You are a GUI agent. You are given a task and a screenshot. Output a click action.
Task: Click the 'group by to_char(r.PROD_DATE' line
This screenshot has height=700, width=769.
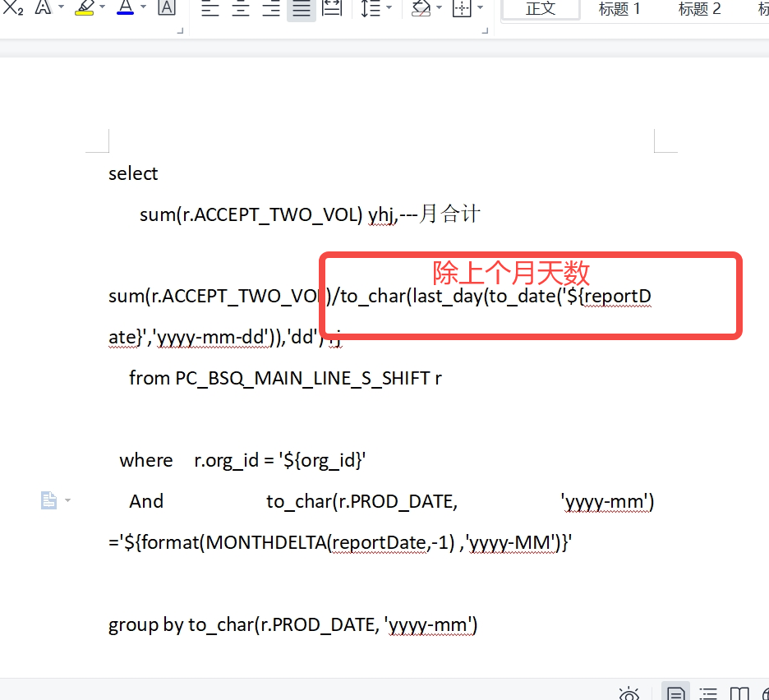tap(292, 625)
